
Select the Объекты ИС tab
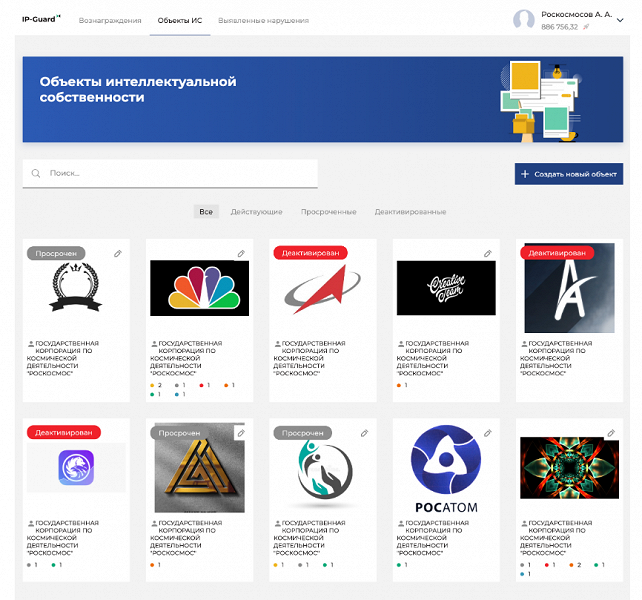(178, 20)
